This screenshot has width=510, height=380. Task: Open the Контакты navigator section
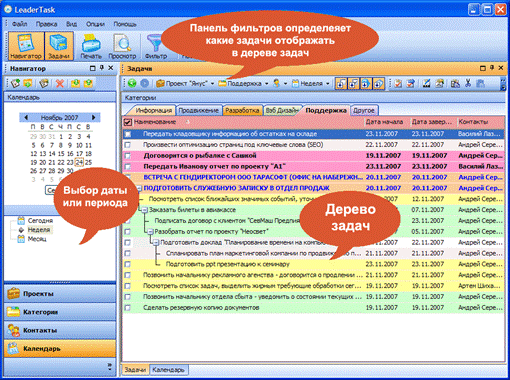tap(60, 330)
